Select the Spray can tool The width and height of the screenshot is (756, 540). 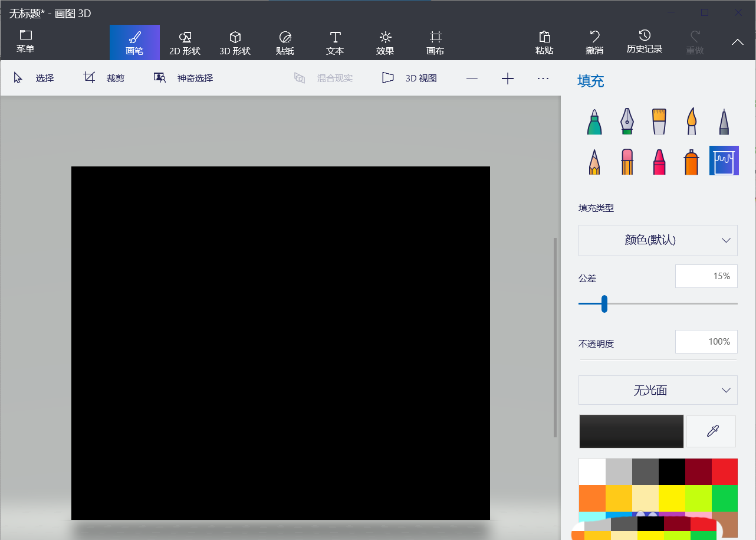692,161
